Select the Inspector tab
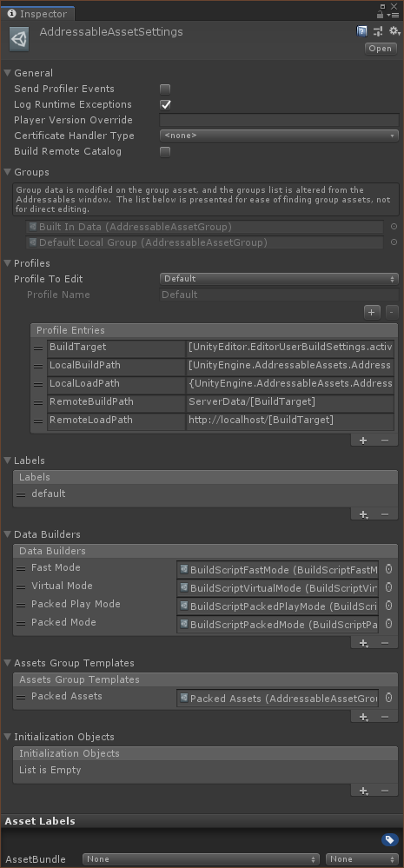 point(37,14)
